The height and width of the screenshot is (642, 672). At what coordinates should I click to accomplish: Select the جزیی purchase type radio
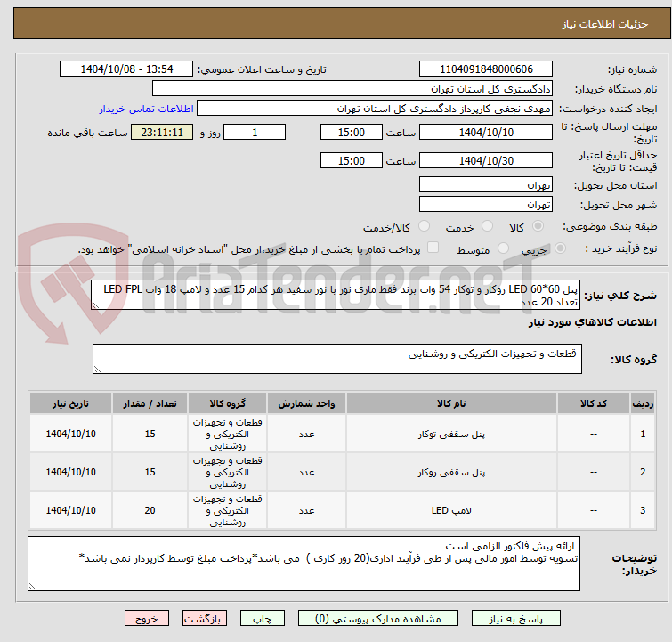tap(560, 248)
